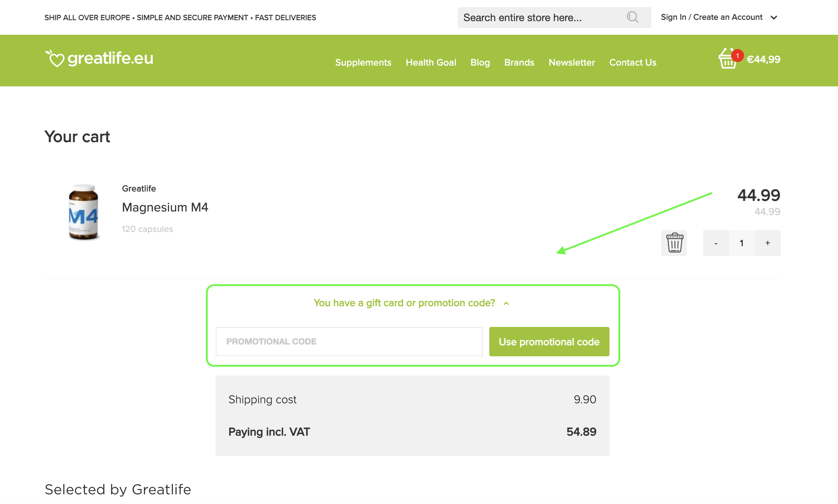Click the Your cart heading

(77, 137)
